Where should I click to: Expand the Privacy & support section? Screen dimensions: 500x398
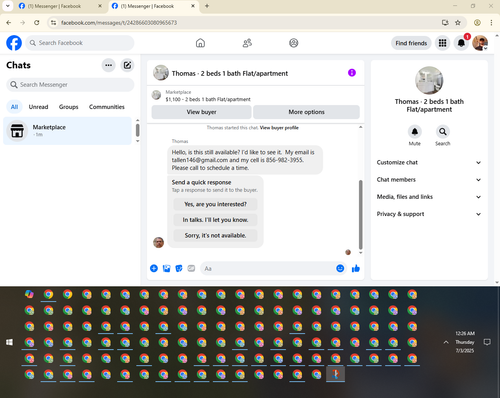point(429,214)
